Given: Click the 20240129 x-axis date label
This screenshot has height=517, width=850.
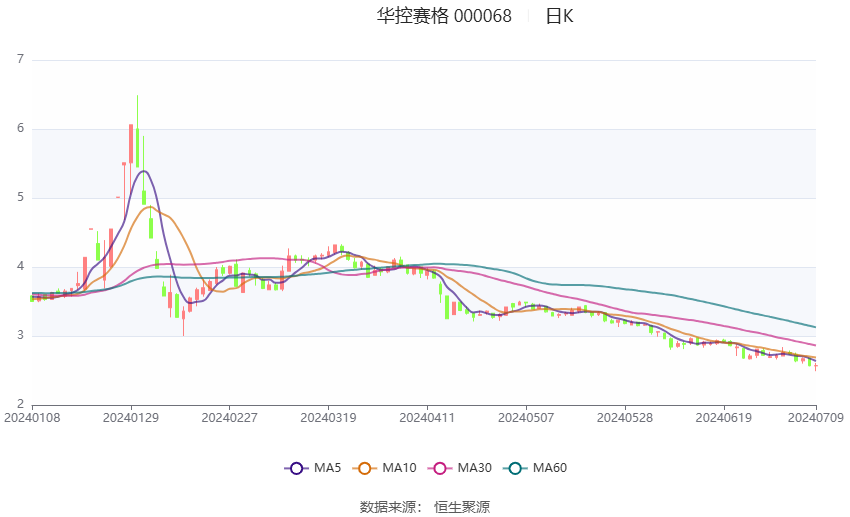Looking at the screenshot, I should coord(131,418).
